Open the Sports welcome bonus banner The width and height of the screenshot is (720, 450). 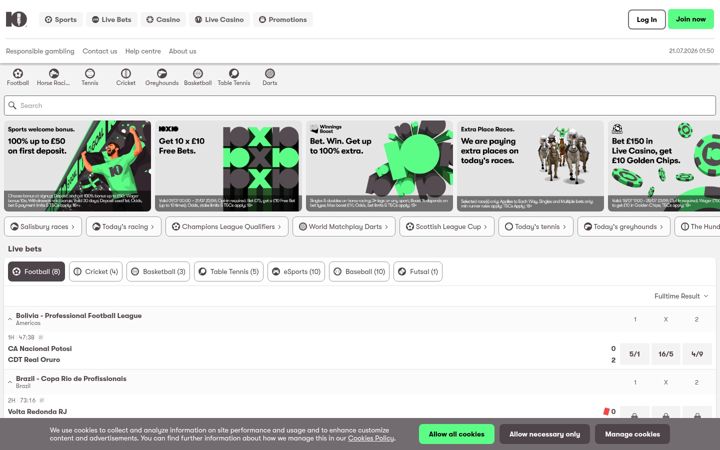78,166
